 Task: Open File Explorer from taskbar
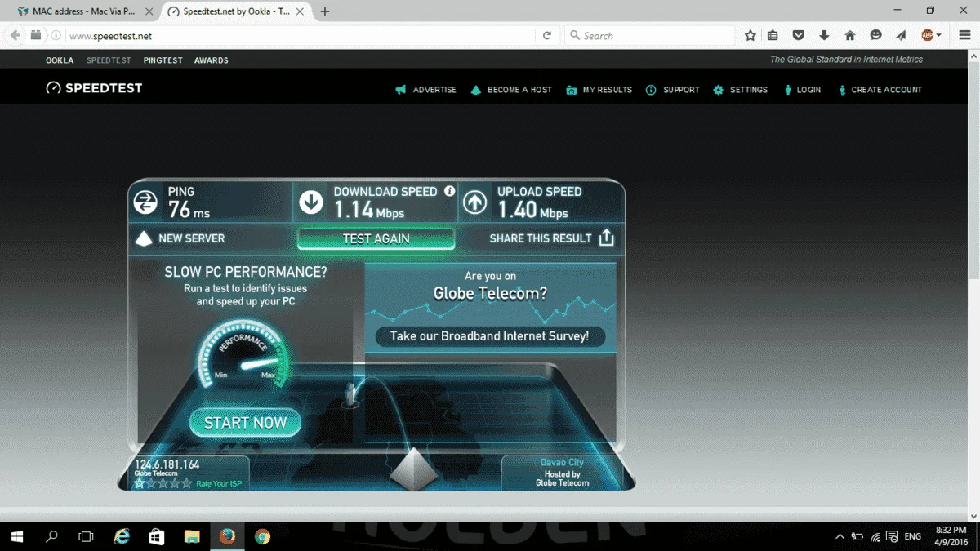pos(192,536)
